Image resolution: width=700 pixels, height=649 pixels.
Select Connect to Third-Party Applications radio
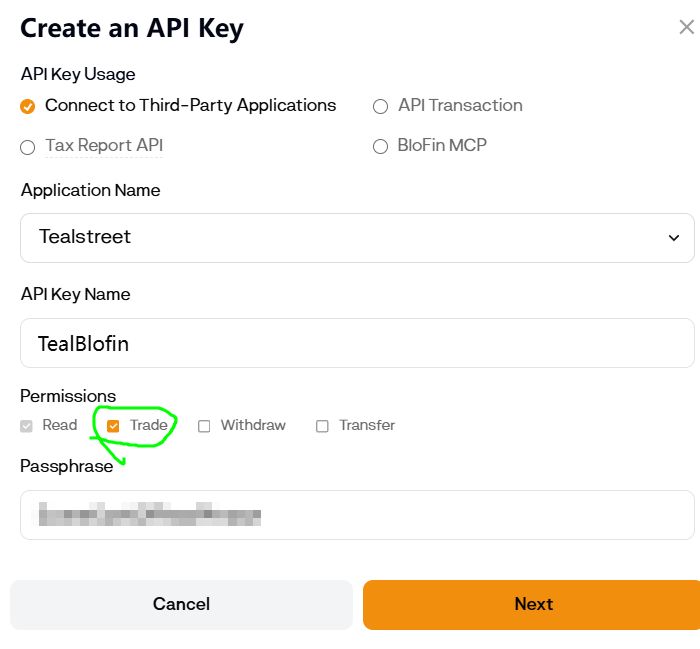28,106
